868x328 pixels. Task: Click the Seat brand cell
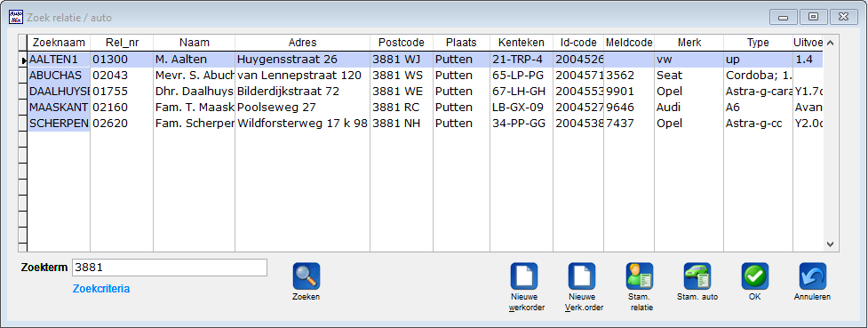coord(689,76)
